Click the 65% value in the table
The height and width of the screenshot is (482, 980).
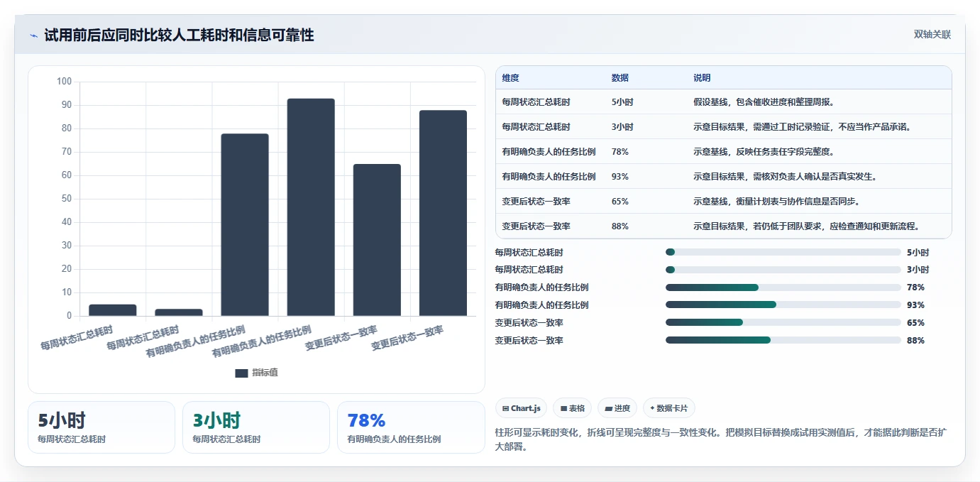(x=620, y=202)
